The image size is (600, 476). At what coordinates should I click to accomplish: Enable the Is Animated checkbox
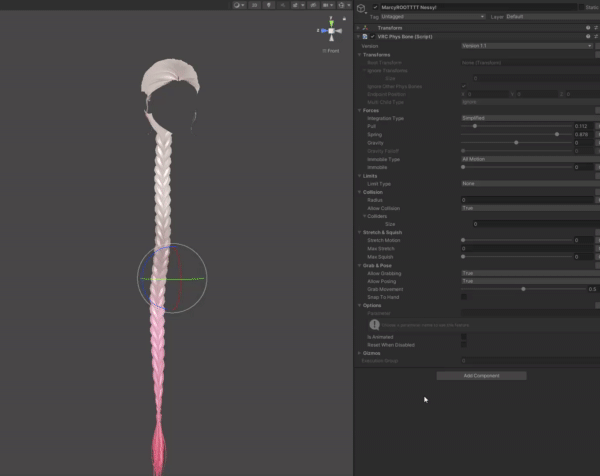464,337
